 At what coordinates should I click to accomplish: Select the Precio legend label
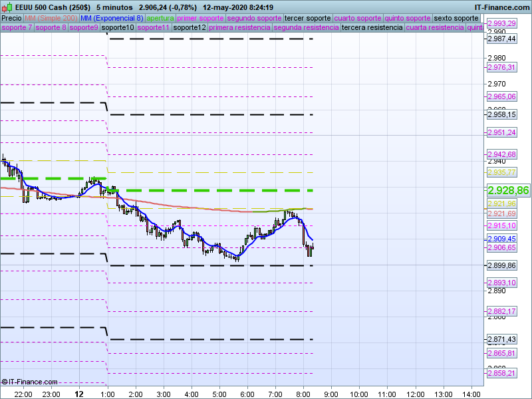pos(11,18)
